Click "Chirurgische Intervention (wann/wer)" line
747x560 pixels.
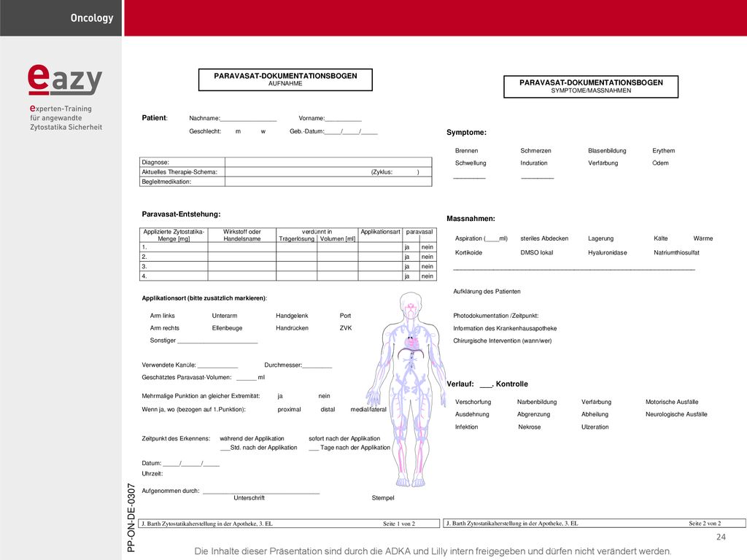pyautogui.click(x=503, y=341)
